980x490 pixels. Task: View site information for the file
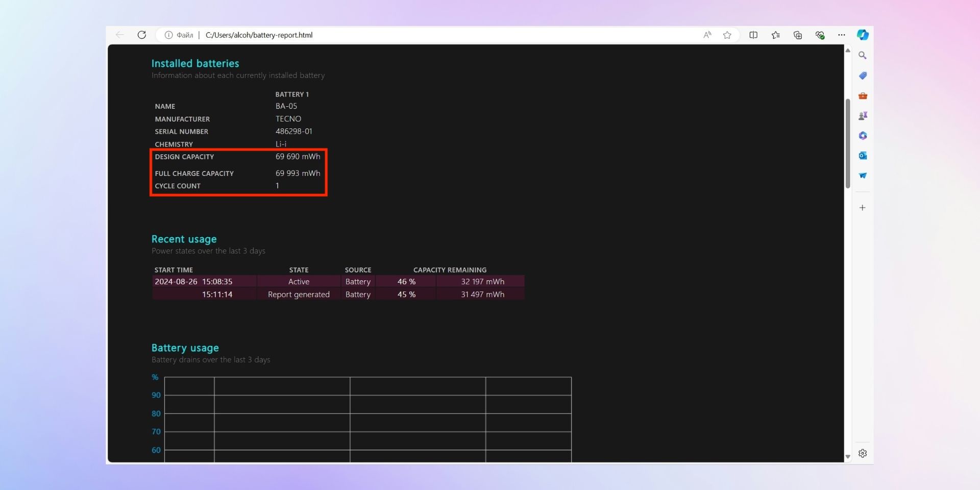click(168, 35)
